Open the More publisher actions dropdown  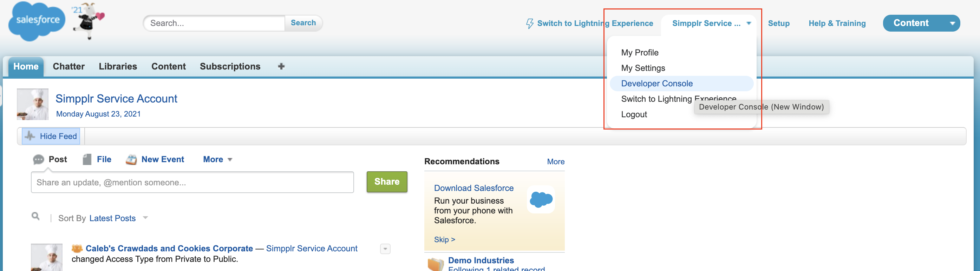pos(218,160)
